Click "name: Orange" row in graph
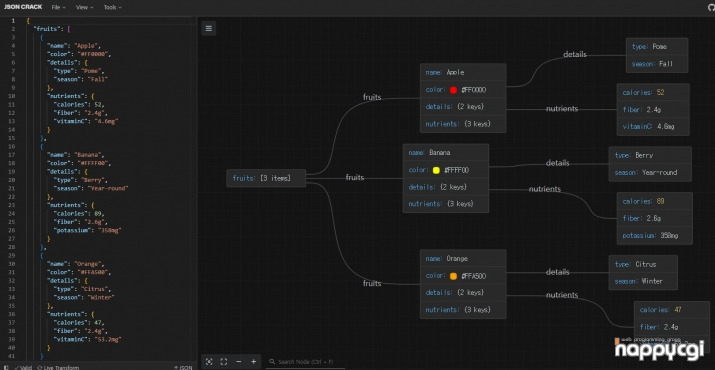This screenshot has height=370, width=715. click(463, 258)
